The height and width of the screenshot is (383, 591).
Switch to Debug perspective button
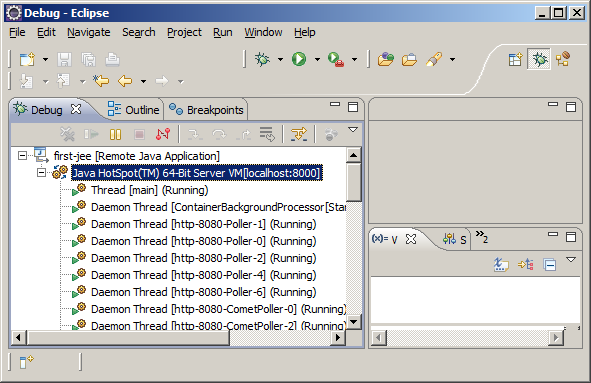539,59
